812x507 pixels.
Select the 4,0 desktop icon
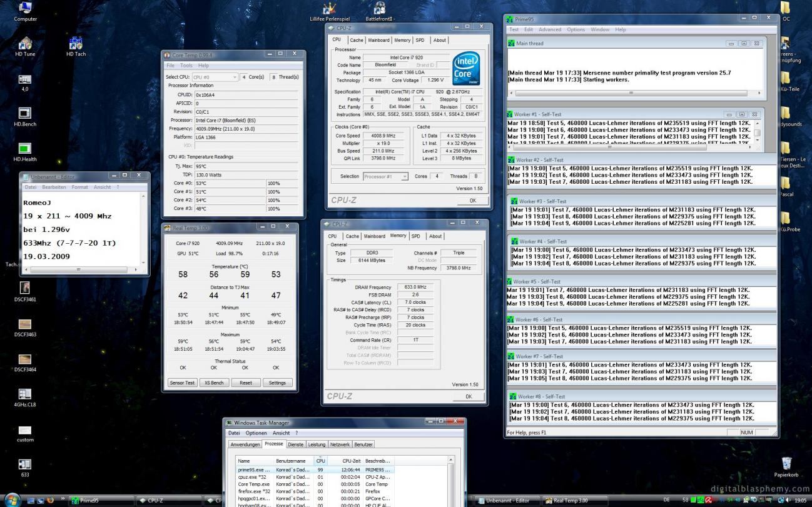tap(25, 83)
